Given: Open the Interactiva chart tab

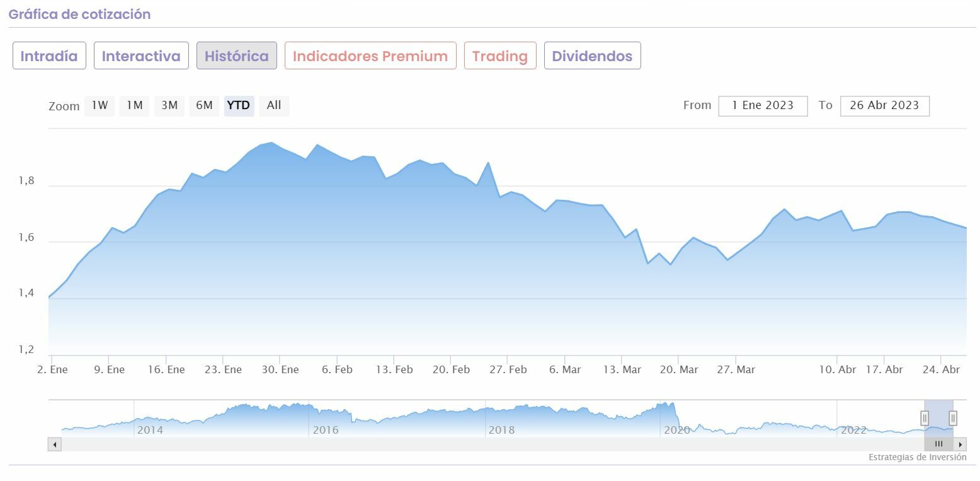Looking at the screenshot, I should point(141,56).
